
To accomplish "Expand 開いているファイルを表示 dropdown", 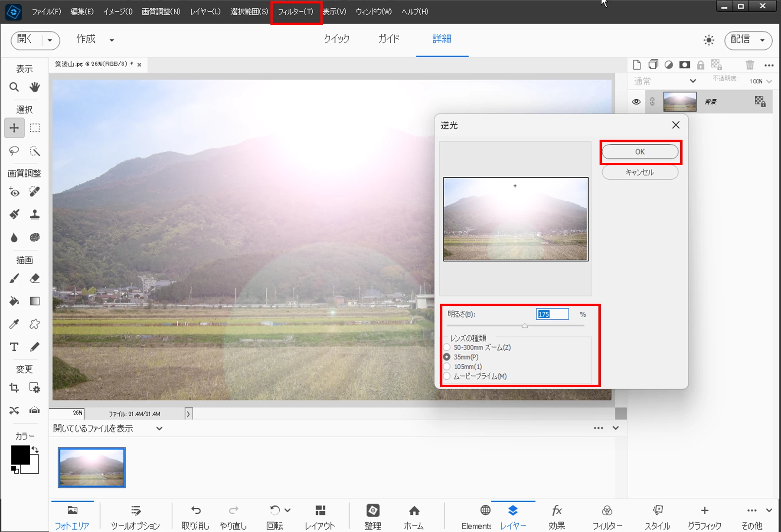I will [x=159, y=428].
